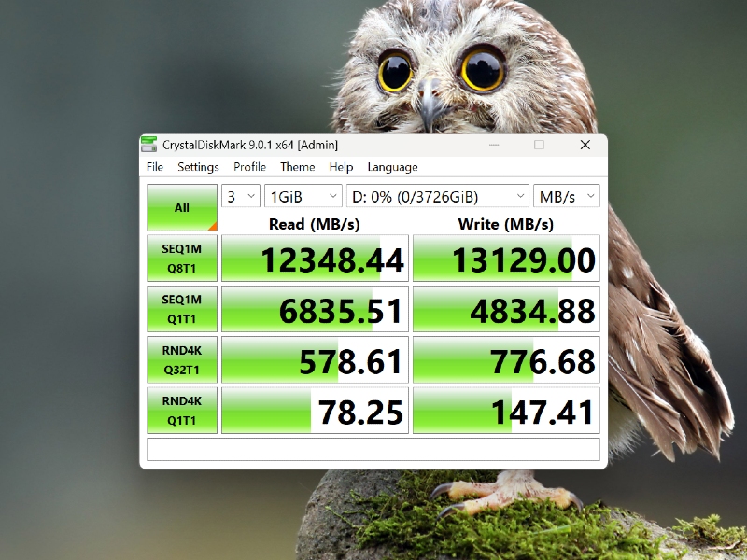Open the Theme menu

298,167
